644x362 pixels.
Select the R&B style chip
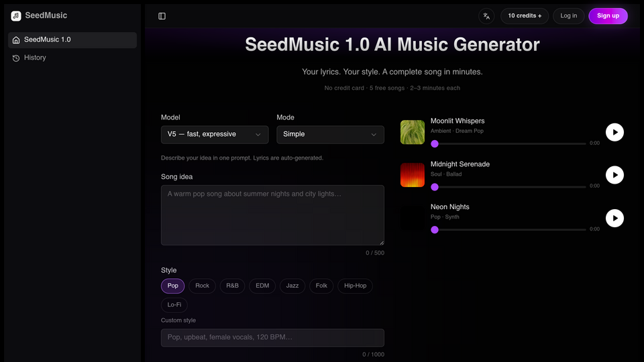point(233,286)
